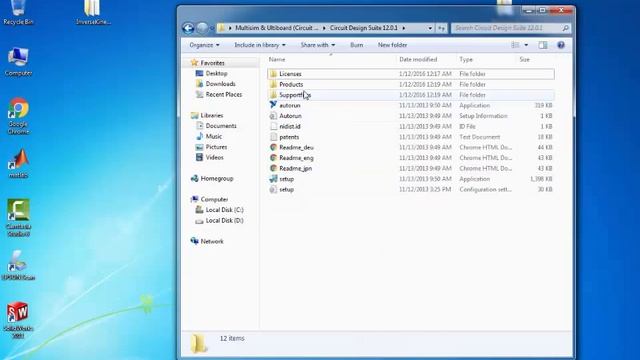Click the Autorun setup information icon

pos(273,116)
